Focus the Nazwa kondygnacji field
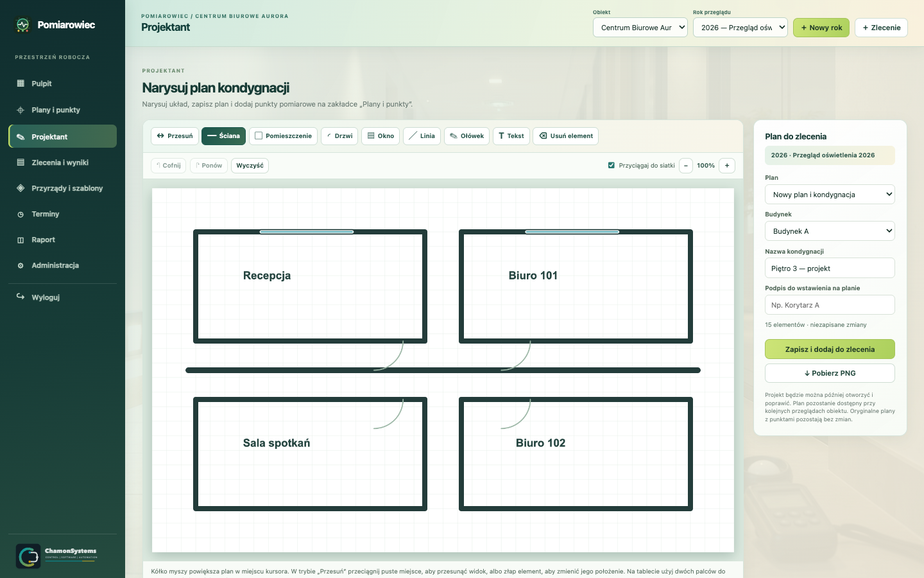Screen dimensions: 924x578 click(830, 268)
